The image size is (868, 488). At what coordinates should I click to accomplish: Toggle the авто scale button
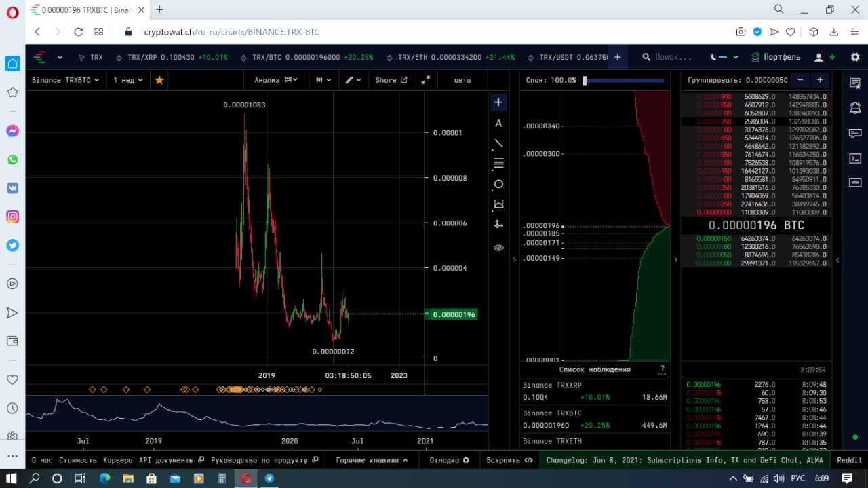point(462,80)
